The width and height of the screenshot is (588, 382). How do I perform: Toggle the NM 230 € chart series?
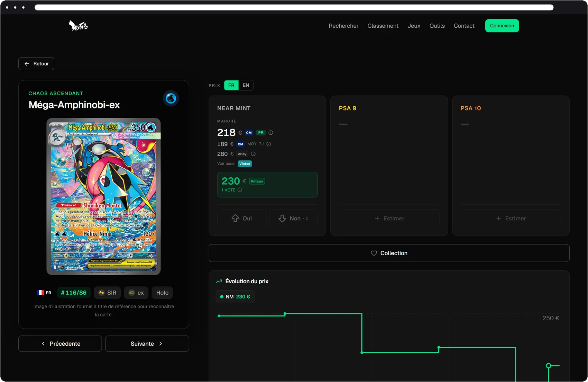235,297
